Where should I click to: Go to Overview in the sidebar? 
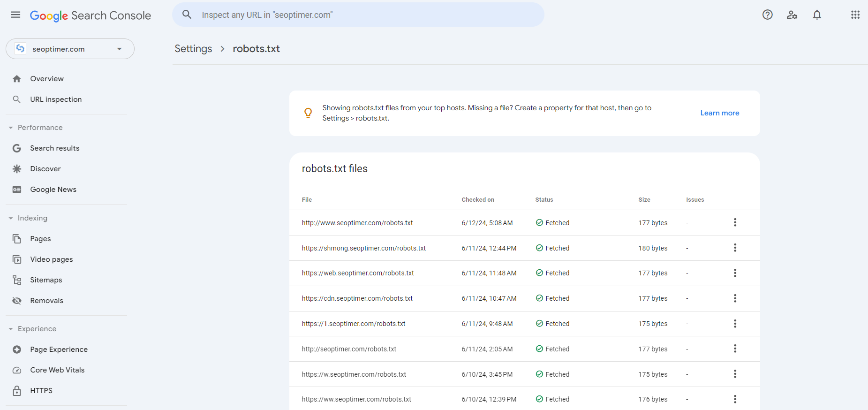[47, 79]
